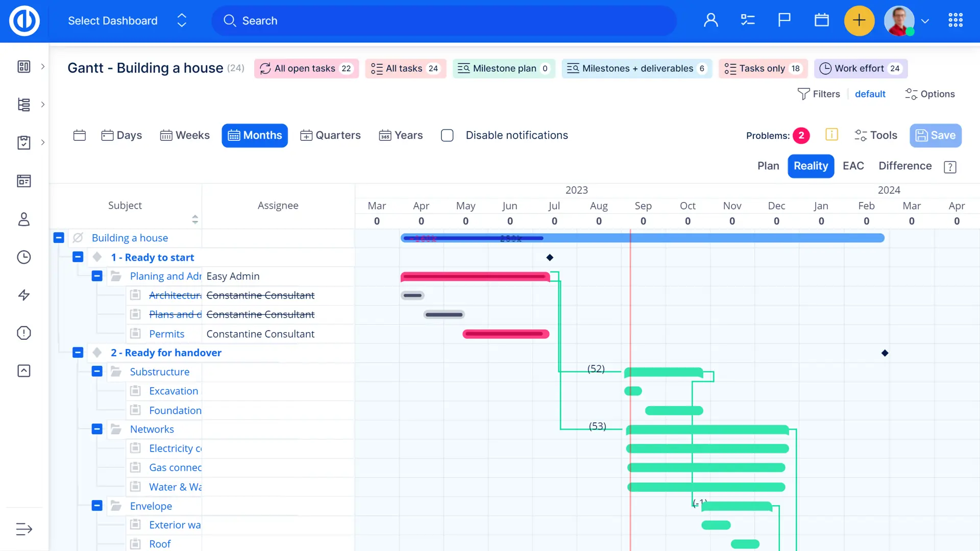Switch to the Difference view tab
980x551 pixels.
(905, 166)
